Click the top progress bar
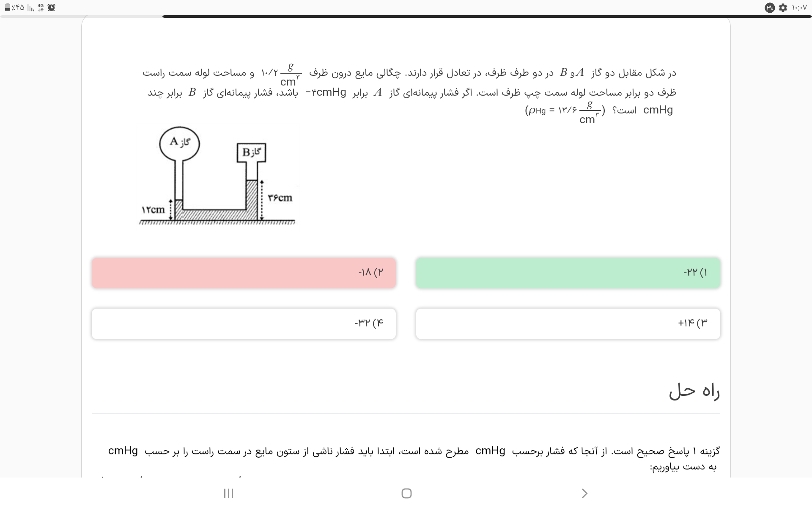Screen dimensions: 812x508 [x=486, y=17]
